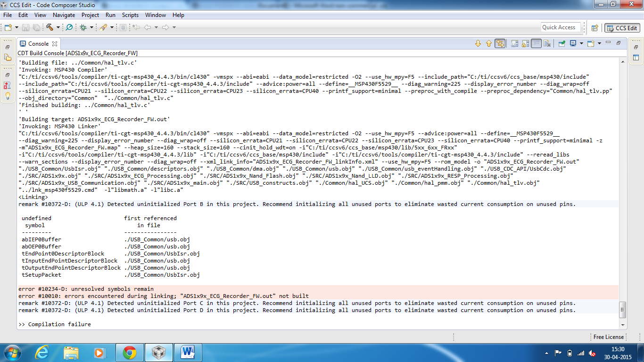Switch to the CCS Edit perspective
The height and width of the screenshot is (362, 644).
(x=622, y=28)
